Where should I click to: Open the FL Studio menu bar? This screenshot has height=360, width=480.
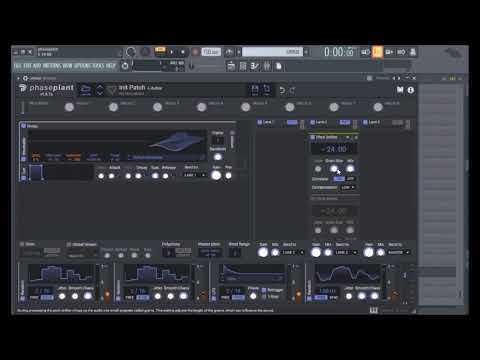pyautogui.click(x=65, y=66)
